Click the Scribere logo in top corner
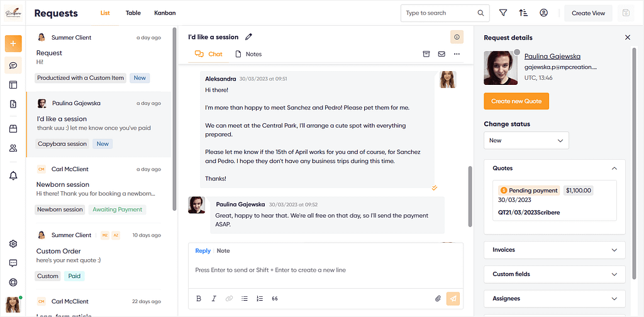Viewport: 644px width, 317px height. point(13,13)
